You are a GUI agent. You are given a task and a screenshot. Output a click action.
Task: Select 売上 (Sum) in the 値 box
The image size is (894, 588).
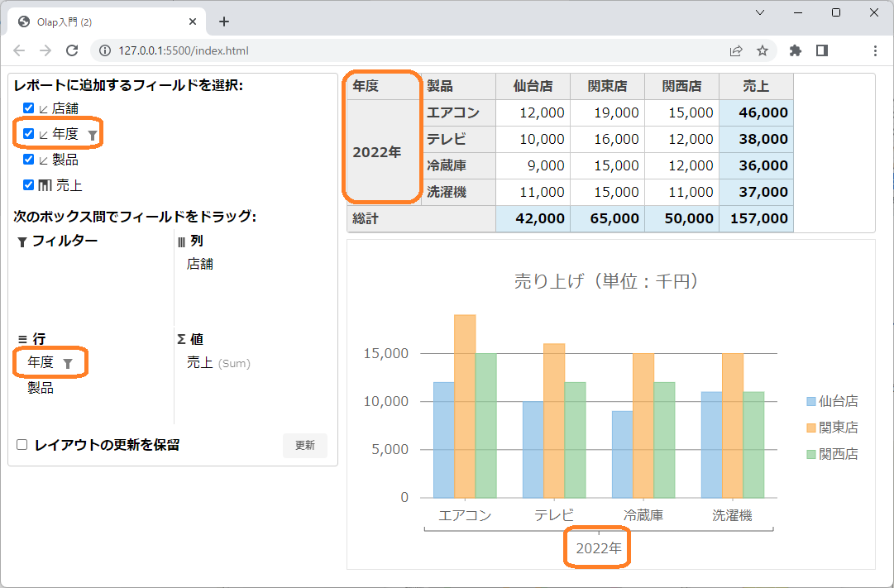[x=218, y=363]
